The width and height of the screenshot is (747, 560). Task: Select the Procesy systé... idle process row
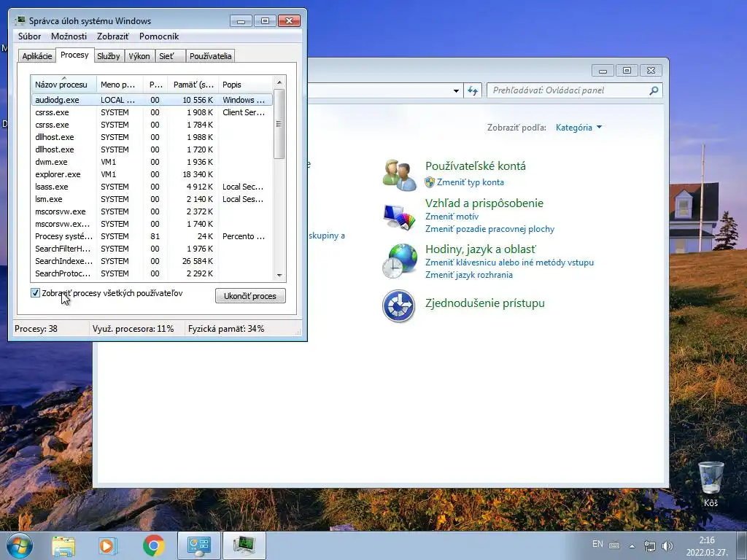click(152, 236)
